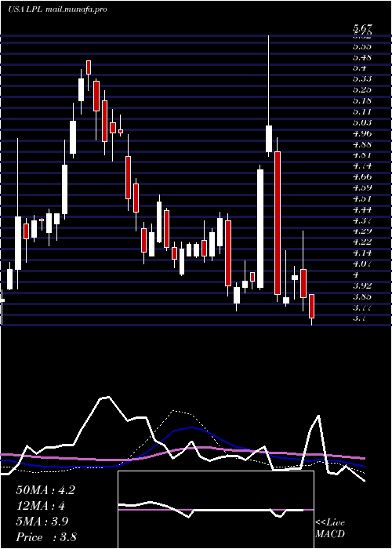This screenshot has height=549, width=392.
Task: Select the 4.96 price level label
Action: (x=362, y=133)
